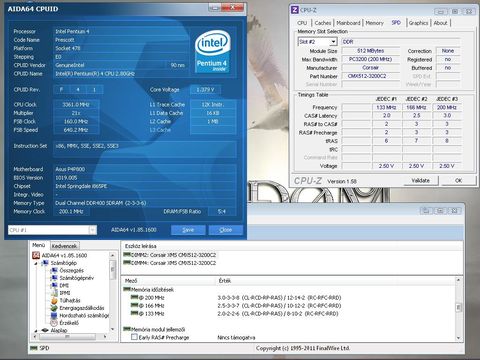The image size is (480, 360).
Task: Click the Érzékelő sensor icon
Action: (54, 323)
